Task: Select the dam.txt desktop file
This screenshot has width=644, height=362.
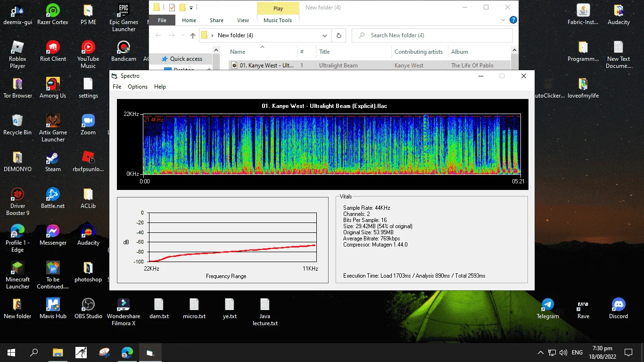Action: pyautogui.click(x=159, y=308)
